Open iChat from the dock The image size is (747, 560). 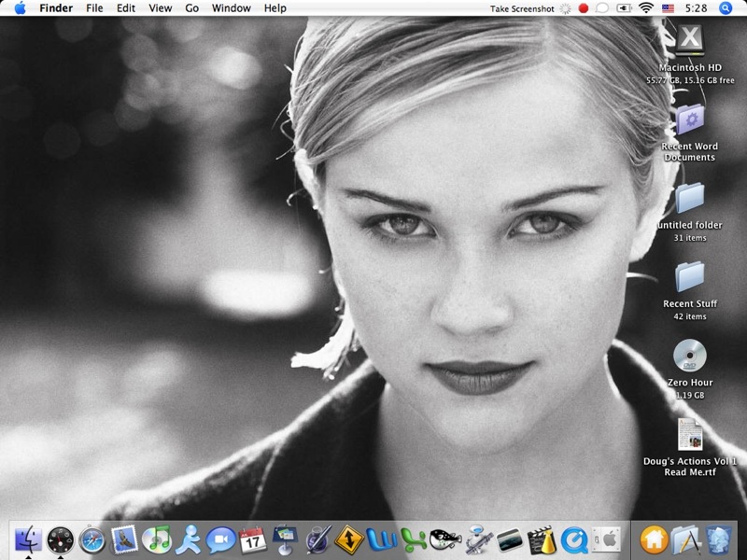pos(220,539)
